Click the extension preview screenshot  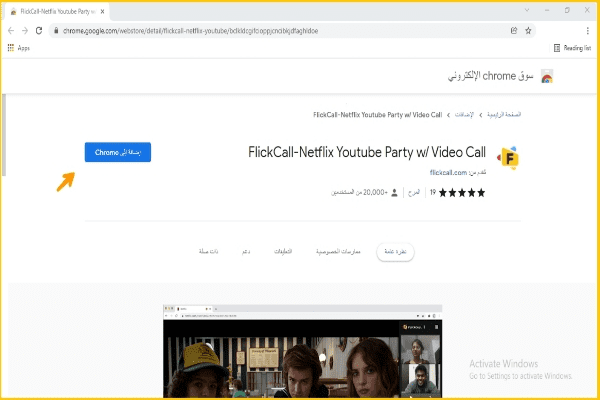[x=302, y=351]
